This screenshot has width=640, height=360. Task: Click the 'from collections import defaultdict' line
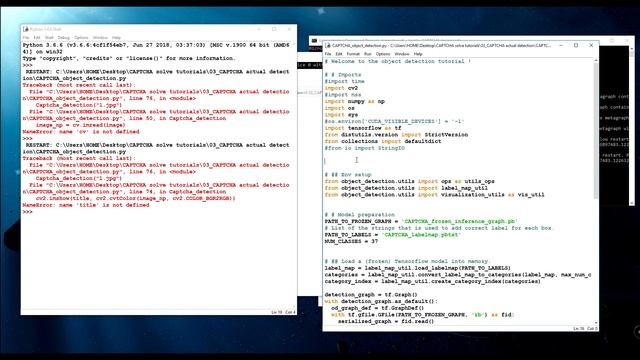383,141
